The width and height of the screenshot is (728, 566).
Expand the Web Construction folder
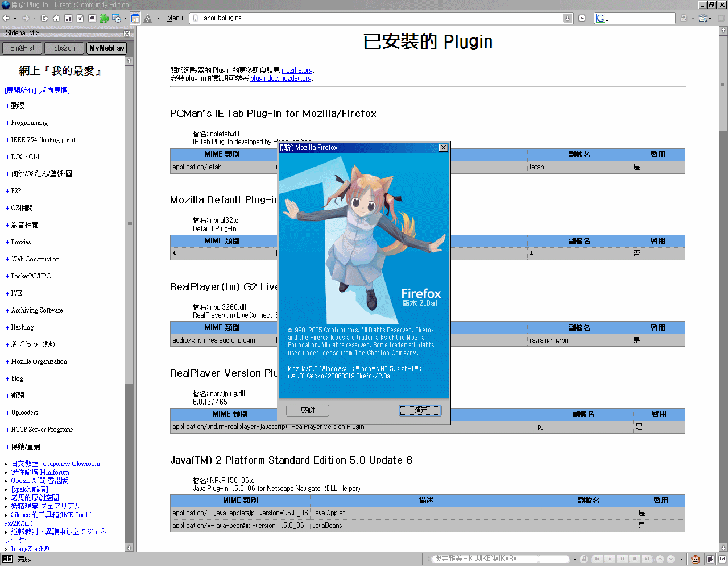click(x=7, y=259)
